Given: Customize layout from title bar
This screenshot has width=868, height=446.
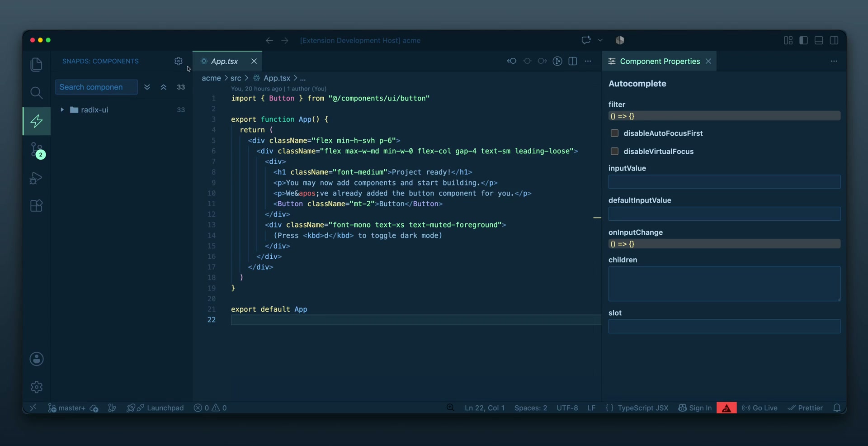Looking at the screenshot, I should coord(788,40).
